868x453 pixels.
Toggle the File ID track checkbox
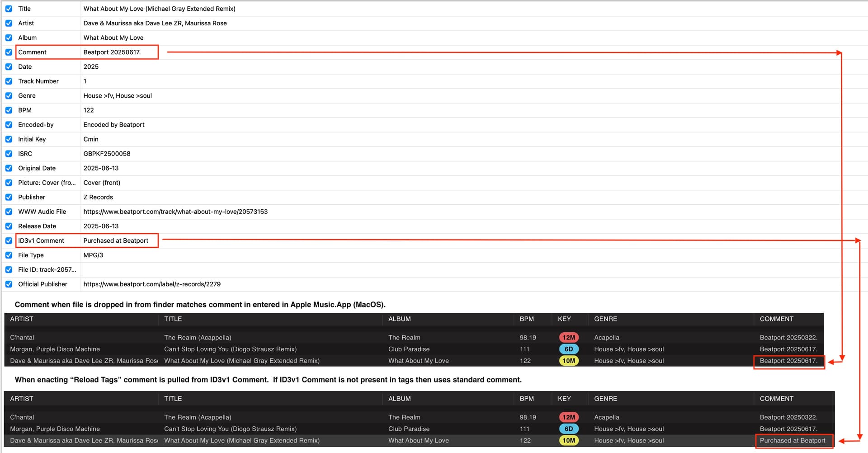pos(9,269)
